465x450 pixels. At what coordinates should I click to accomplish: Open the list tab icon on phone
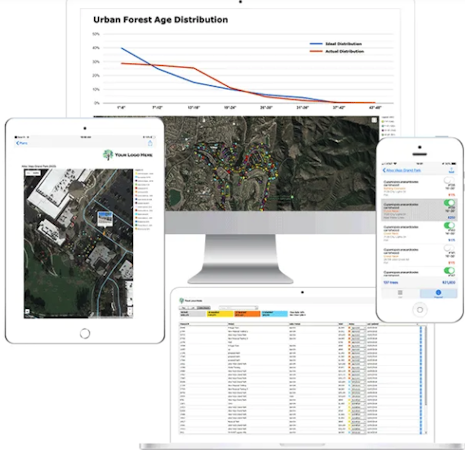[x=400, y=293]
